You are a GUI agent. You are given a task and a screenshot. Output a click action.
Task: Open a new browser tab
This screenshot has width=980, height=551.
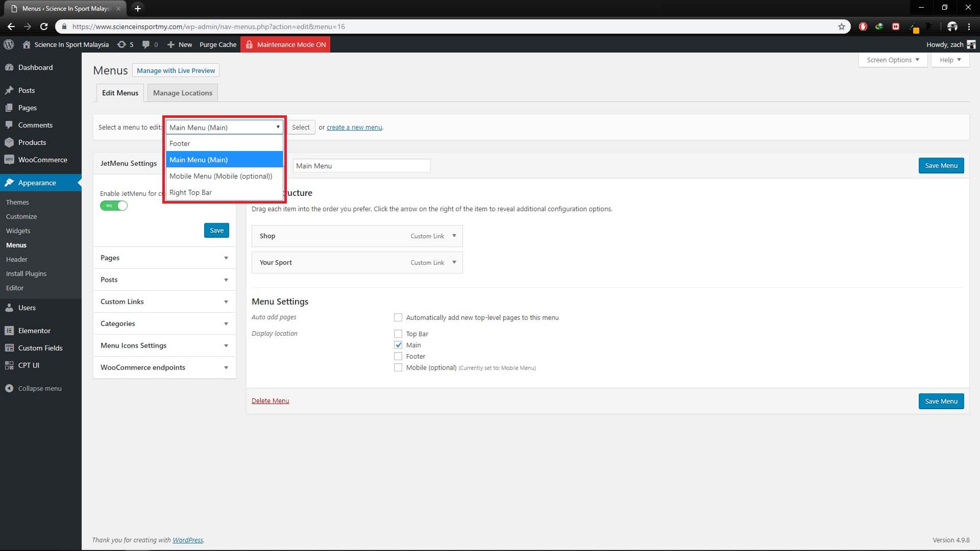pos(137,8)
